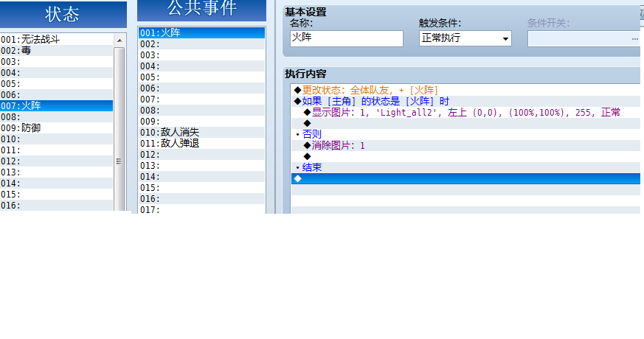The image size is (644, 339).
Task: Click the state list scrollbar thumb
Action: (x=119, y=129)
